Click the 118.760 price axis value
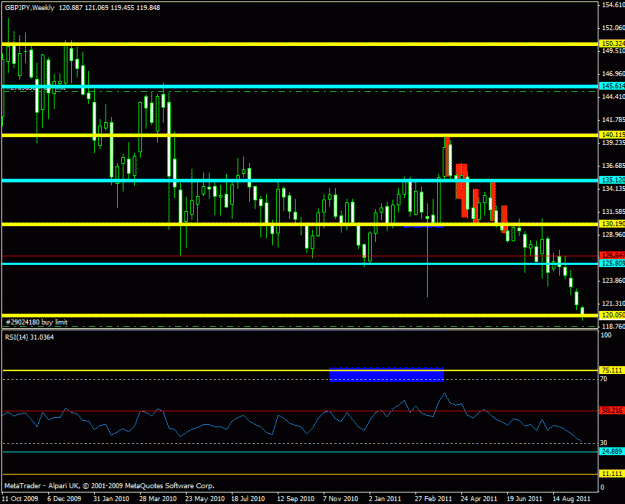 point(613,327)
